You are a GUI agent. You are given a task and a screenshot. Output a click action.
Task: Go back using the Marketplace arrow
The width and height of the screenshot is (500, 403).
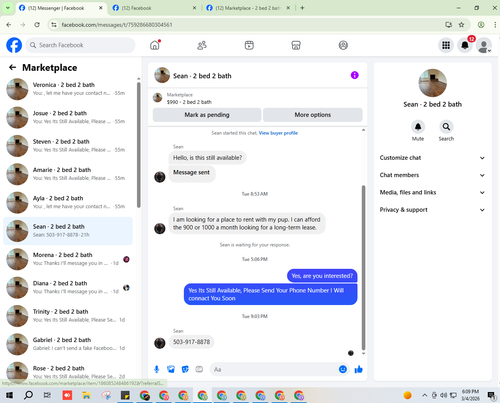click(x=12, y=67)
